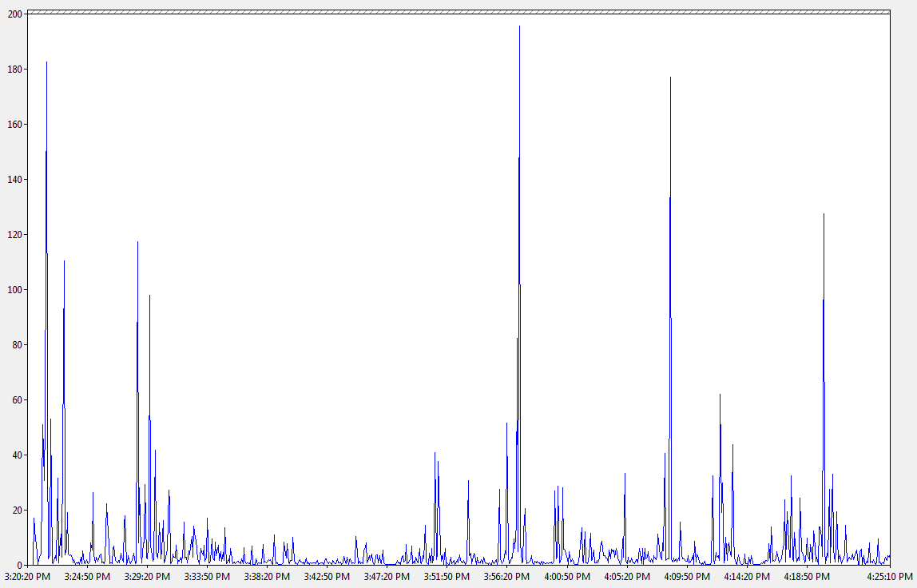Click the spike peak near 128 after 4:18:50 PM
The height and width of the screenshot is (588, 917).
(824, 215)
